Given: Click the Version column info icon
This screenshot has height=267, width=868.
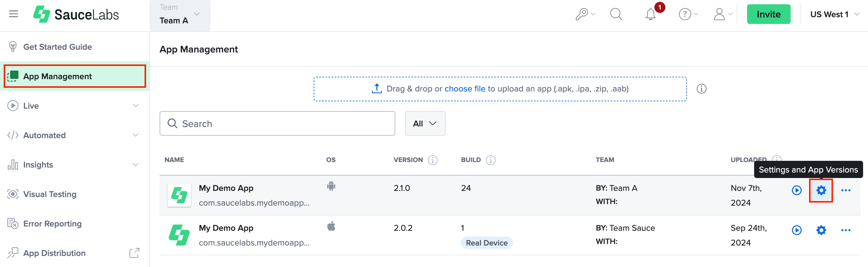Looking at the screenshot, I should click(x=433, y=160).
